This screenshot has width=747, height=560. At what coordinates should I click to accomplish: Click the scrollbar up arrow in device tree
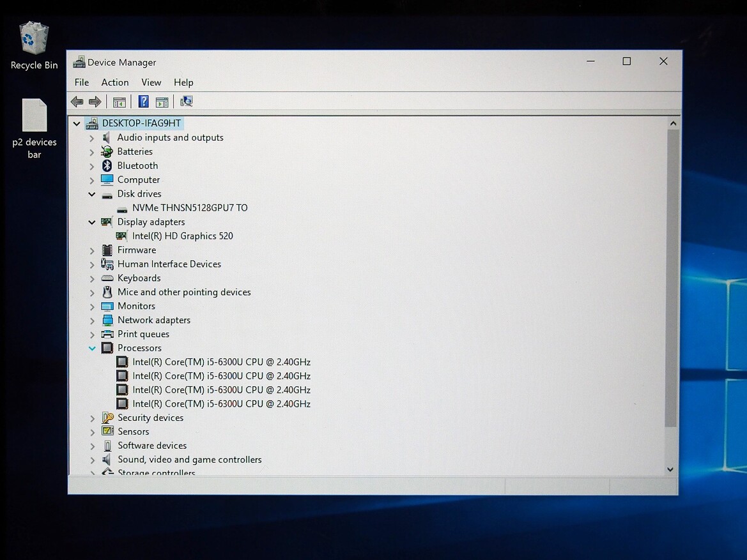point(673,123)
